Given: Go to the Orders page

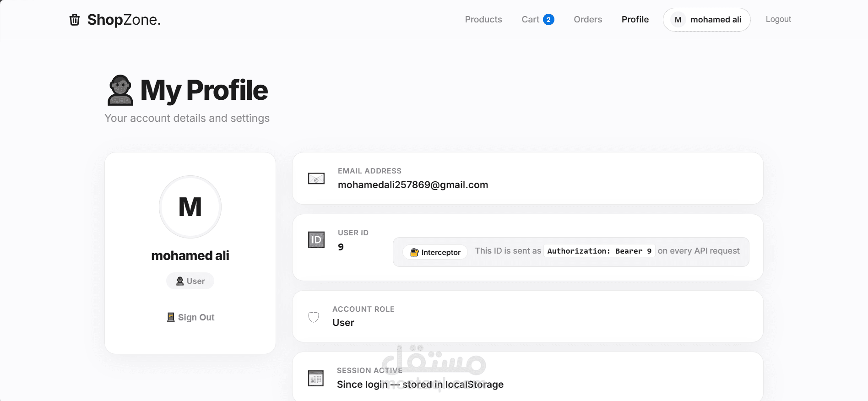Looking at the screenshot, I should 588,20.
